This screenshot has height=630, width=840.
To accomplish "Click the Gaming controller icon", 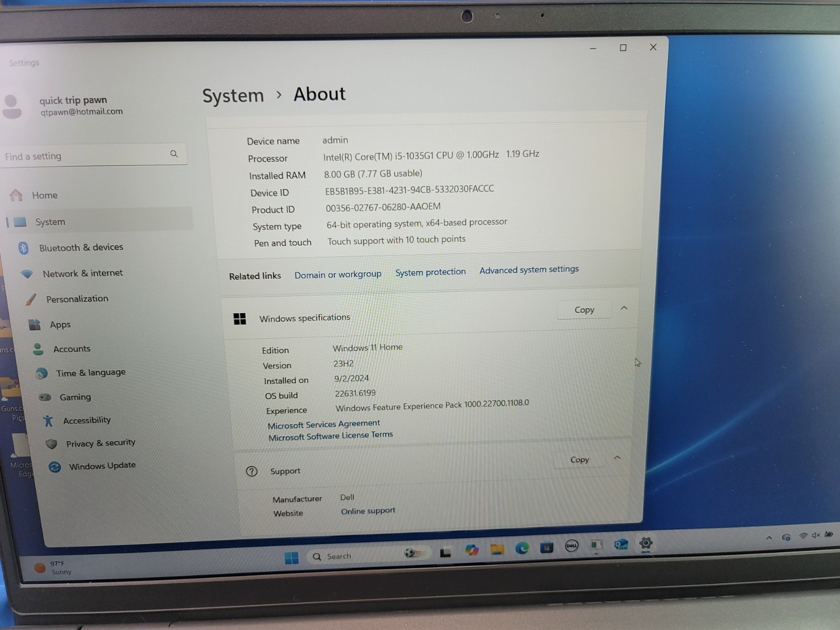I will (x=45, y=397).
